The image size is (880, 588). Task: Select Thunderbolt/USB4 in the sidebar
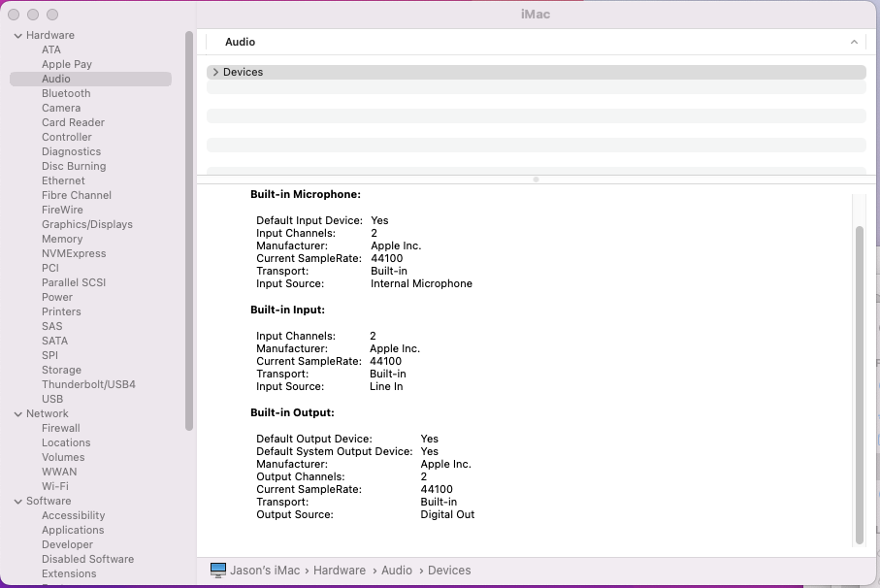pyautogui.click(x=88, y=385)
